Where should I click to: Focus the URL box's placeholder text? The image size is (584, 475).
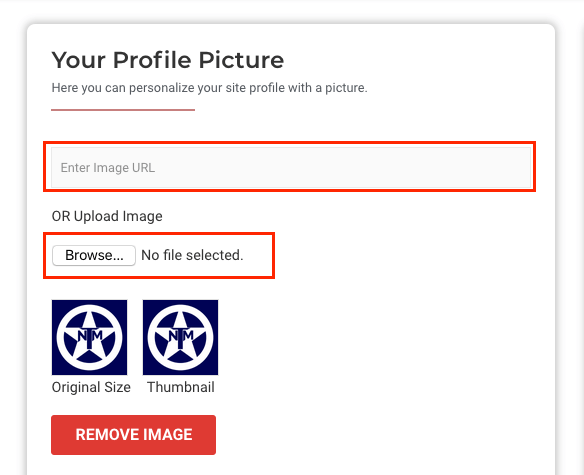click(x=108, y=168)
